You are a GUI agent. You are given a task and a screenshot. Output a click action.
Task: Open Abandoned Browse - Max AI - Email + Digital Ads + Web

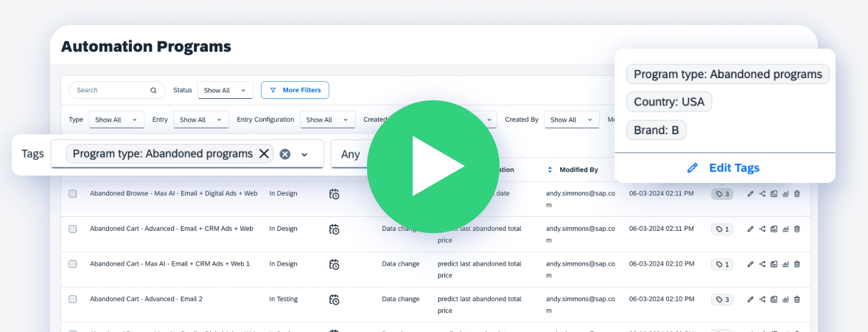pyautogui.click(x=174, y=193)
